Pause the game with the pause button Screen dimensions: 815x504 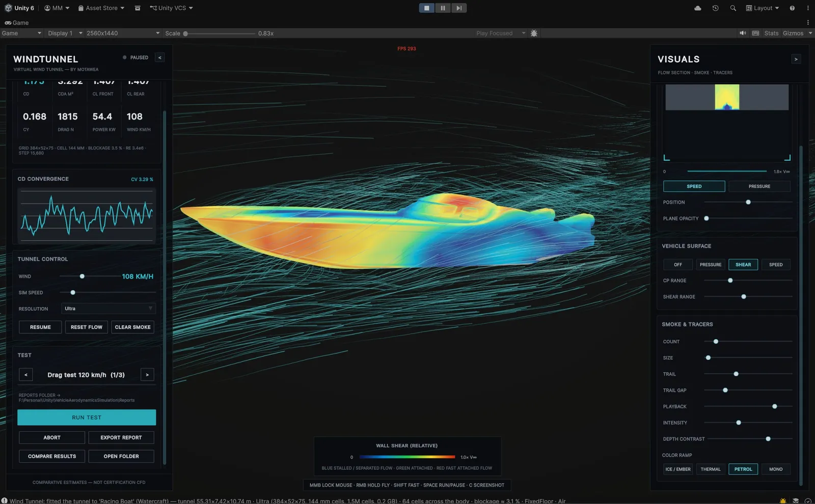[443, 8]
